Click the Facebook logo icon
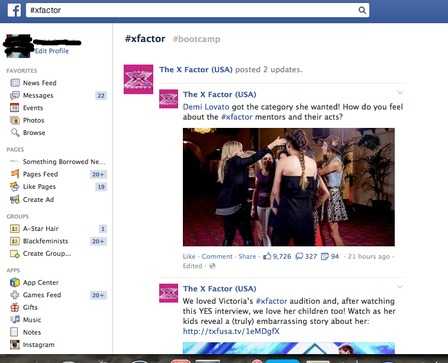The image size is (448, 363). tap(14, 10)
